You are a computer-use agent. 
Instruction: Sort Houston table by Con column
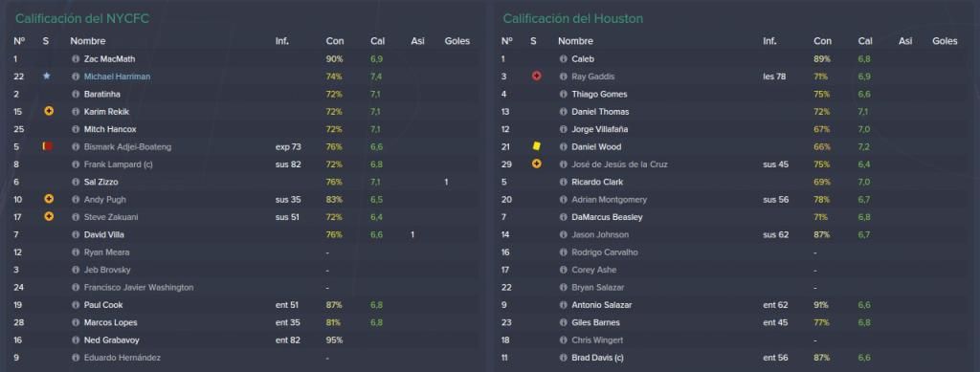tap(822, 41)
